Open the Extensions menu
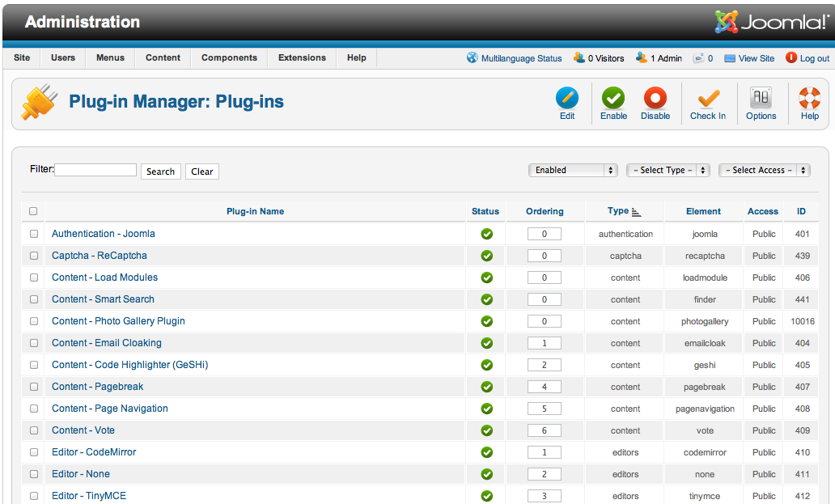835x504 pixels. [302, 57]
